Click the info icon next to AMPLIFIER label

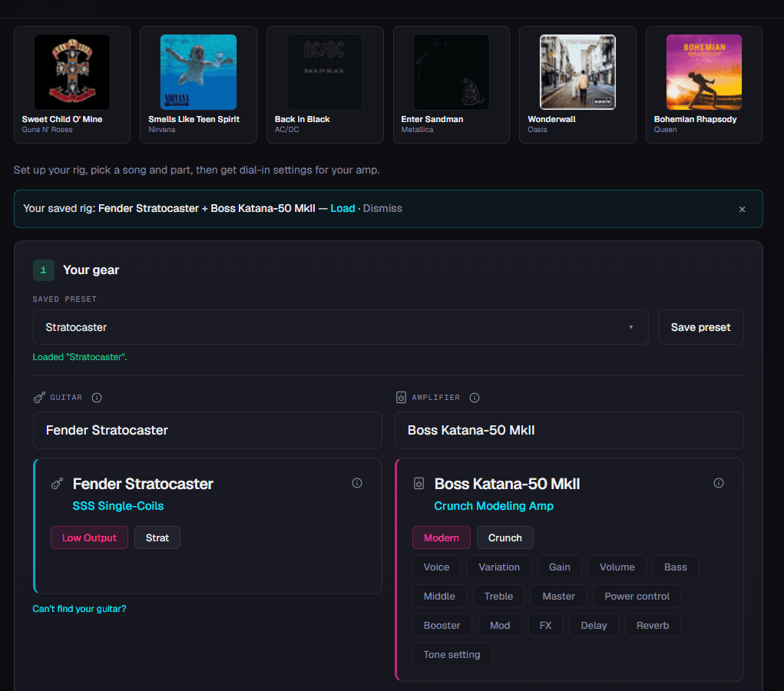pos(475,398)
